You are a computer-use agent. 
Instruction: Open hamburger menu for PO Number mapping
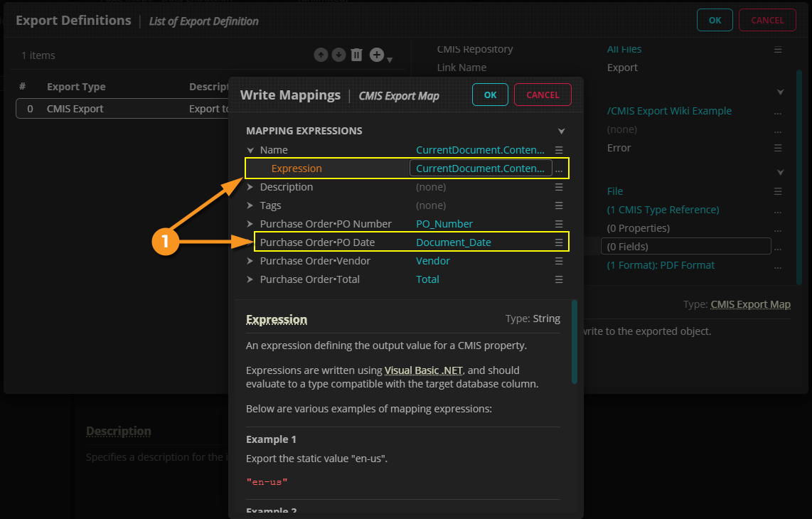[x=559, y=224]
